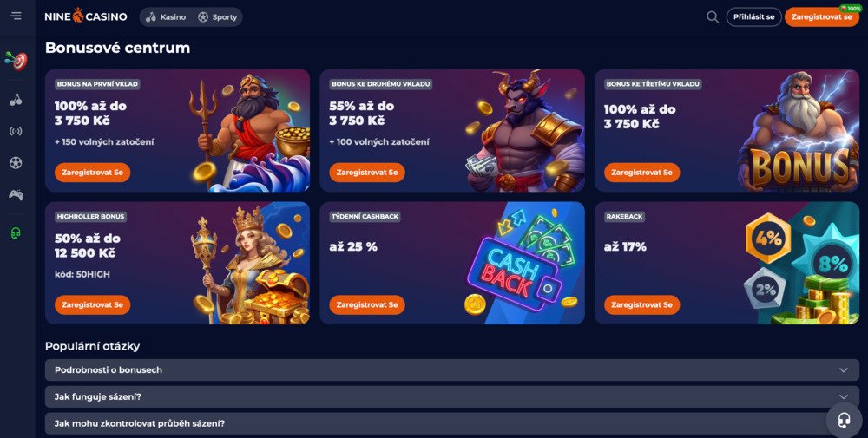Switch to the Kasino tab

(x=166, y=17)
